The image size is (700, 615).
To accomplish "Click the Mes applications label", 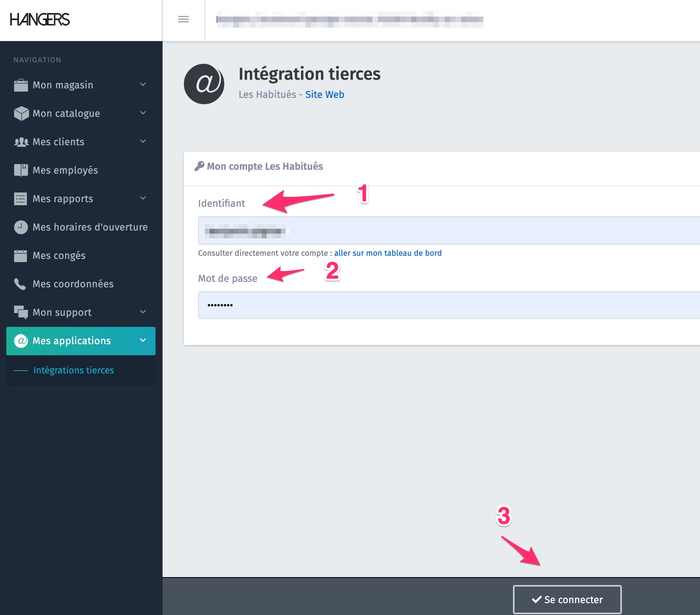I will [72, 341].
